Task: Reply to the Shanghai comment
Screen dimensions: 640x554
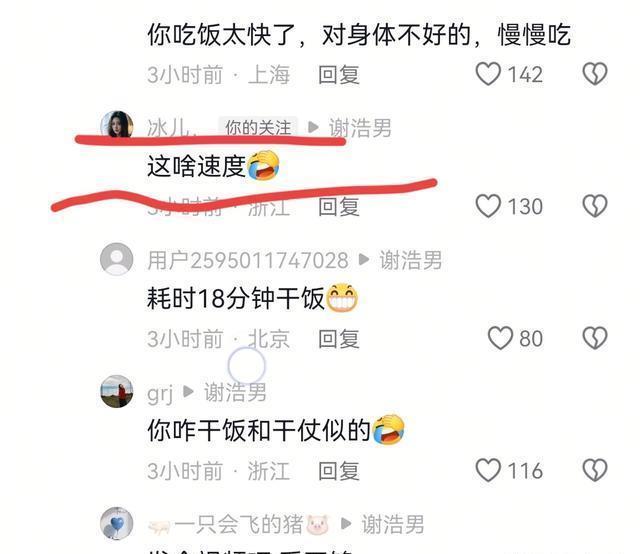Action: click(x=339, y=75)
